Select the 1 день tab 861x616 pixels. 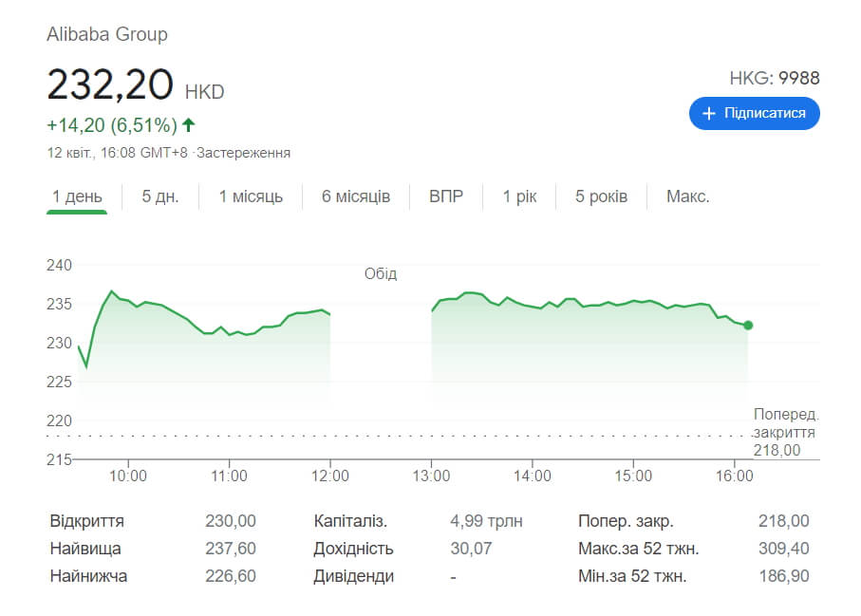point(77,196)
